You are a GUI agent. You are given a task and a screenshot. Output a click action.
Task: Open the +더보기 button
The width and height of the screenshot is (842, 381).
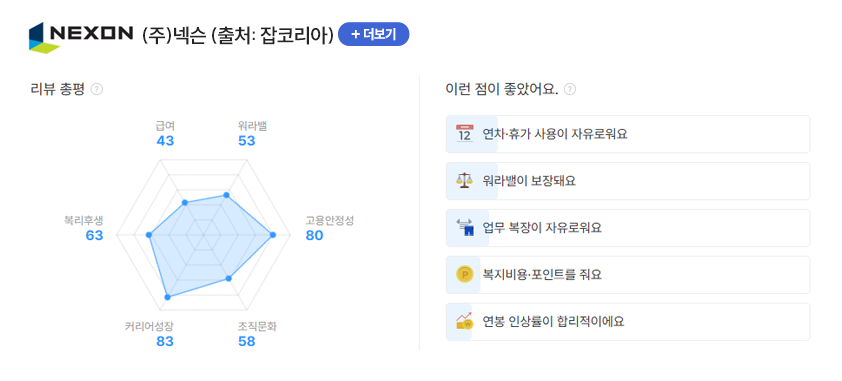[x=374, y=34]
